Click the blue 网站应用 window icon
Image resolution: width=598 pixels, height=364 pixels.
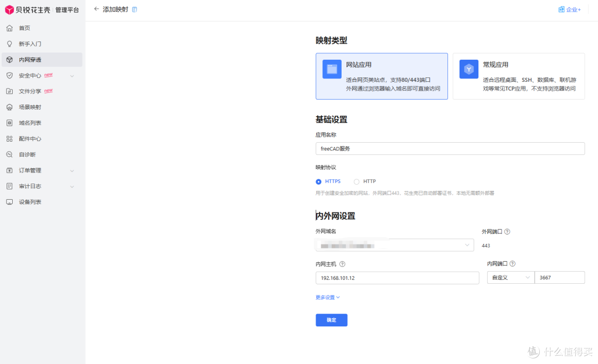[x=332, y=69]
